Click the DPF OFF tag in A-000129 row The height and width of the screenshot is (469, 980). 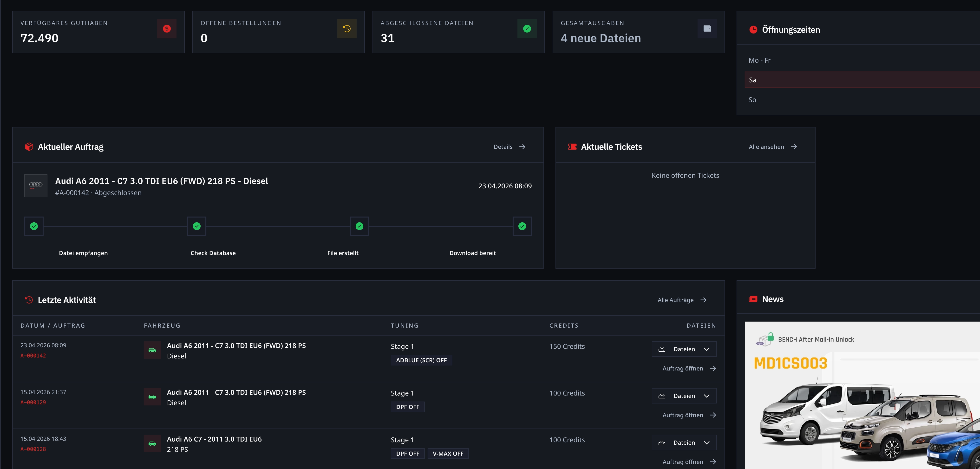click(x=407, y=407)
